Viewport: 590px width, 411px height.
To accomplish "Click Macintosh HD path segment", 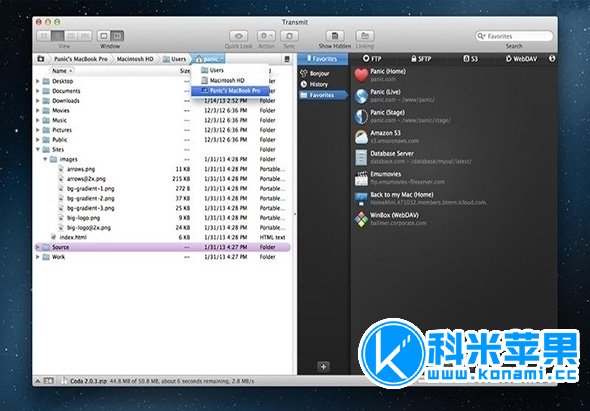I will (x=135, y=59).
